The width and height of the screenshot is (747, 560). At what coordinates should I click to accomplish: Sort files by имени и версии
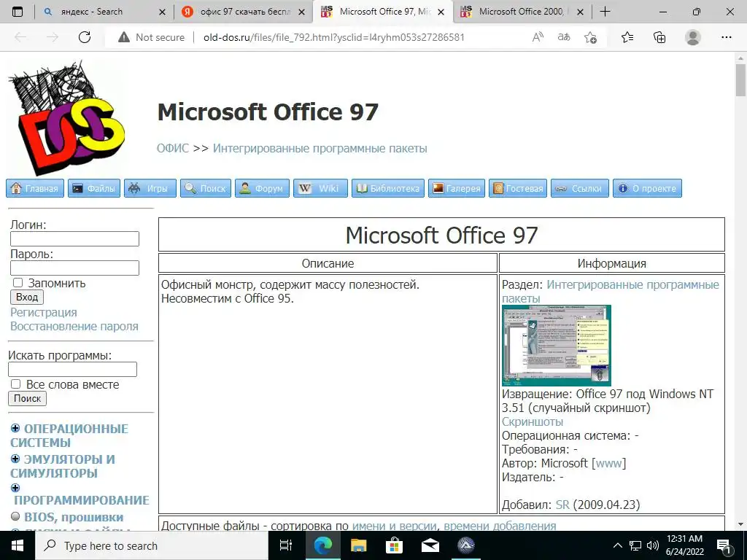click(x=394, y=526)
